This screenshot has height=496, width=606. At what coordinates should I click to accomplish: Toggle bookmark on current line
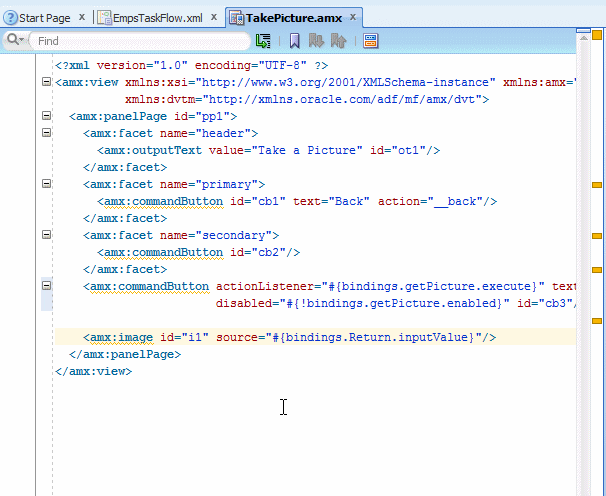tap(294, 41)
